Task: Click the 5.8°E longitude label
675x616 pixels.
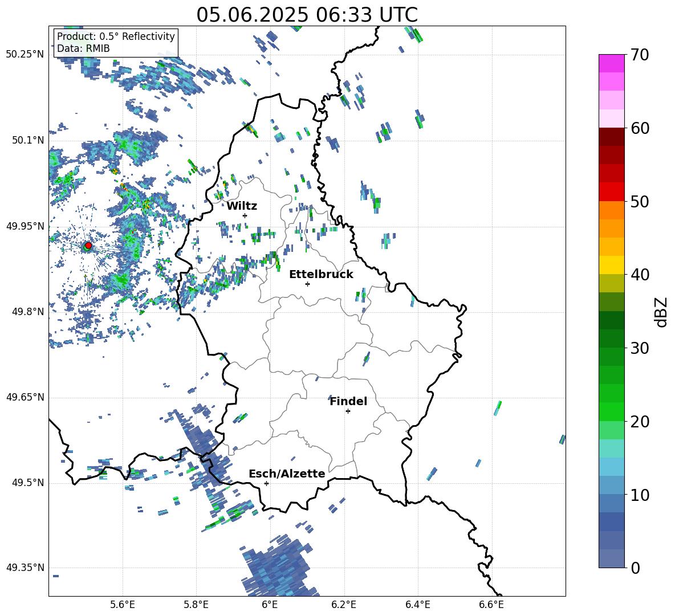Action: 196,605
